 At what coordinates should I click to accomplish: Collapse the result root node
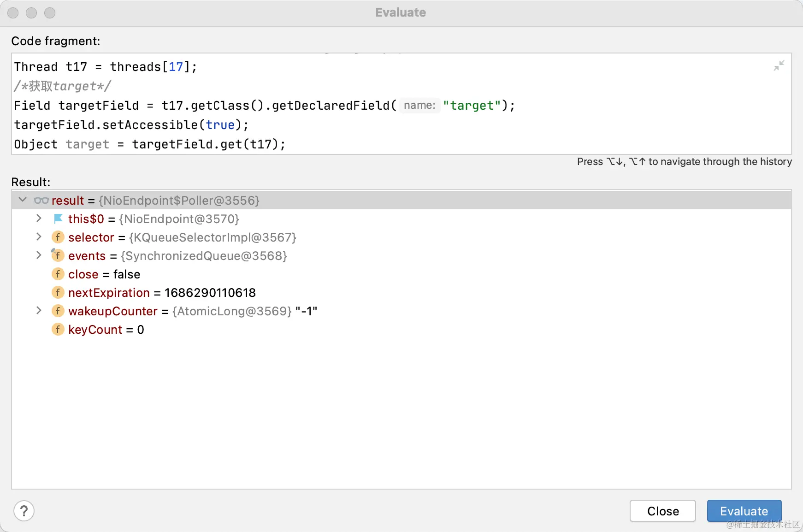click(x=22, y=200)
